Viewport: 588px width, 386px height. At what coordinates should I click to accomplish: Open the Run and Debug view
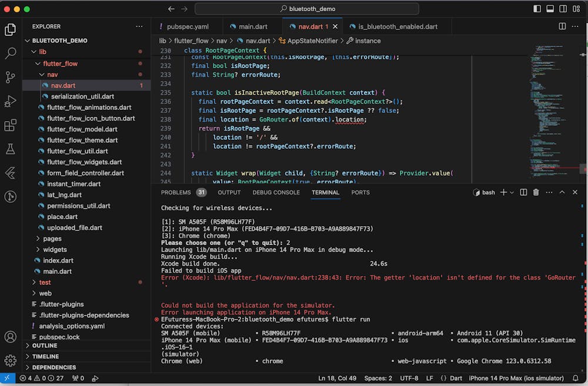[10, 101]
